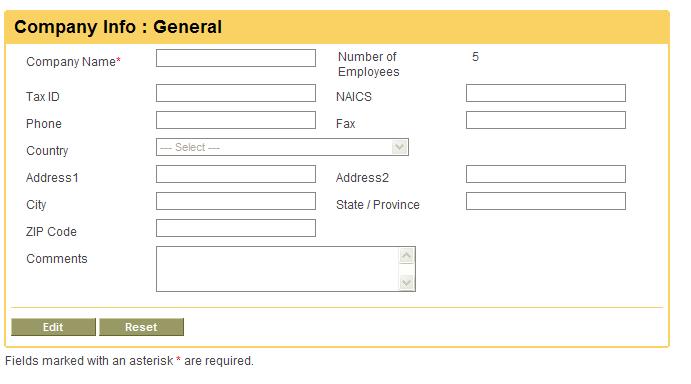Screen dimensions: 691x384
Task: Click the Company Info : General header
Action: pyautogui.click(x=118, y=27)
